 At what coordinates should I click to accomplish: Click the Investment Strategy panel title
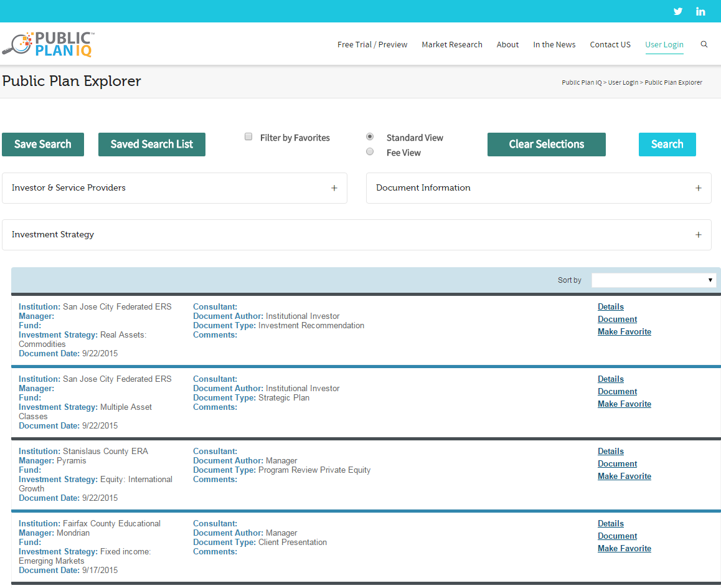pos(53,235)
